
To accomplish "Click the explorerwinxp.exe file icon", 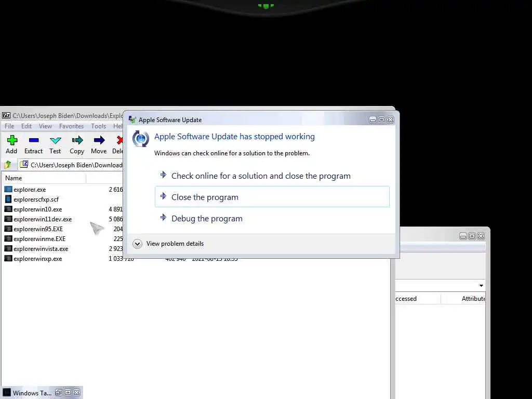I will click(8, 258).
